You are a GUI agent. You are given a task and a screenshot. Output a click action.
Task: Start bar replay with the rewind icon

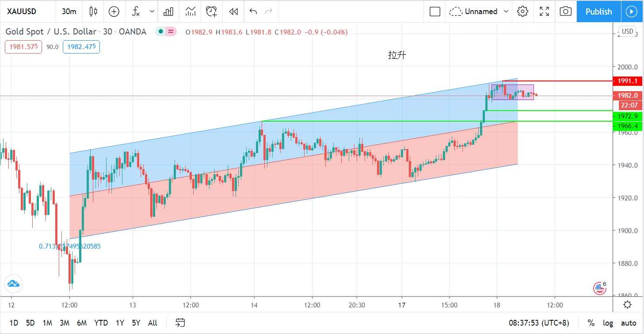click(x=233, y=12)
